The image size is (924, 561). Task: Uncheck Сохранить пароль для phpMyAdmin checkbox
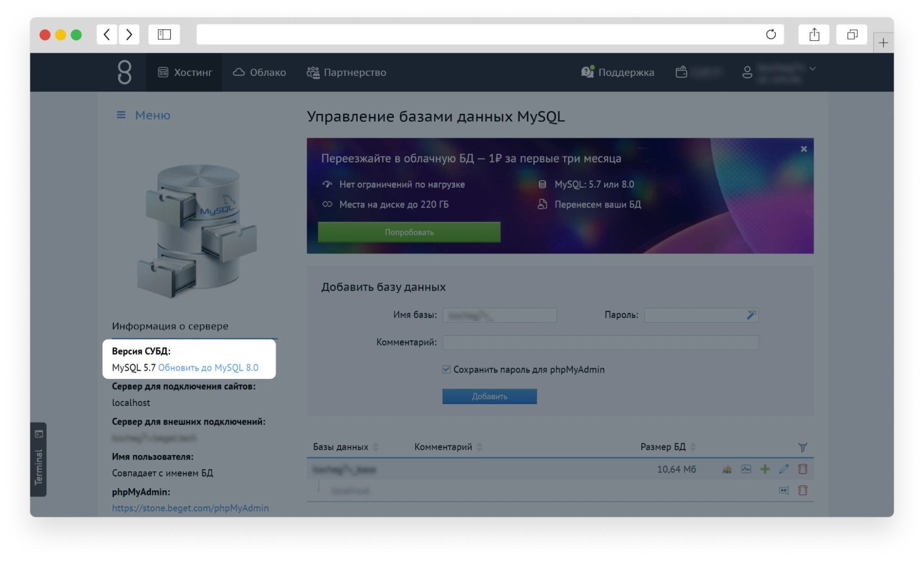click(447, 369)
